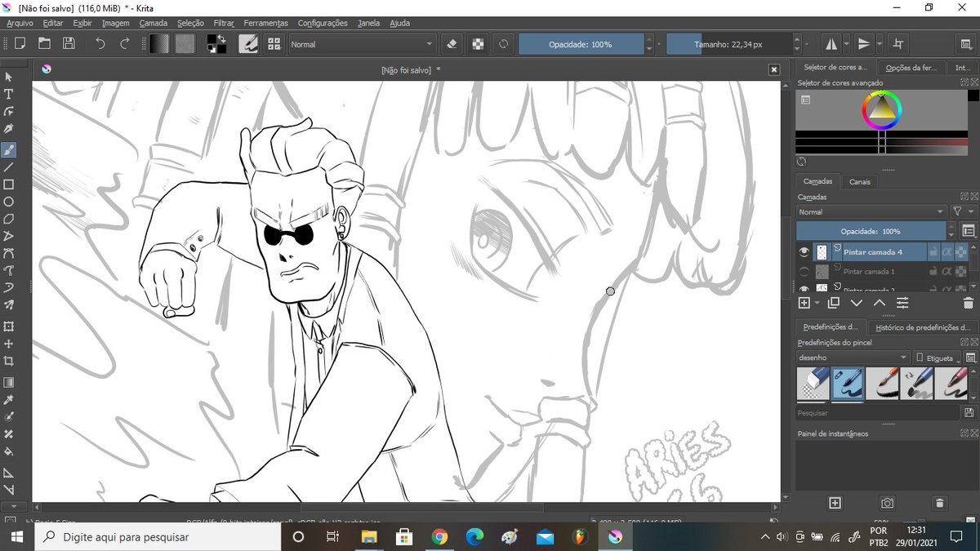Open the toolbar blending mode dropdown
The width and height of the screenshot is (980, 551).
point(363,44)
